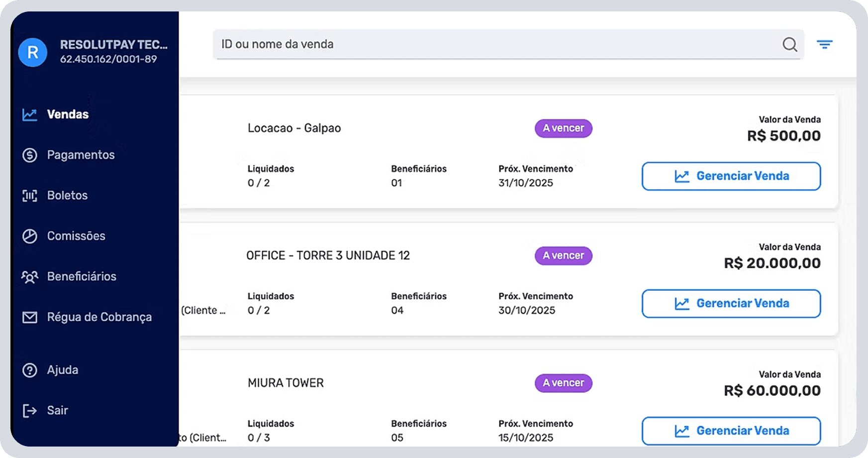Open Régua de Cobrança page
Image resolution: width=868 pixels, height=458 pixels.
[99, 317]
